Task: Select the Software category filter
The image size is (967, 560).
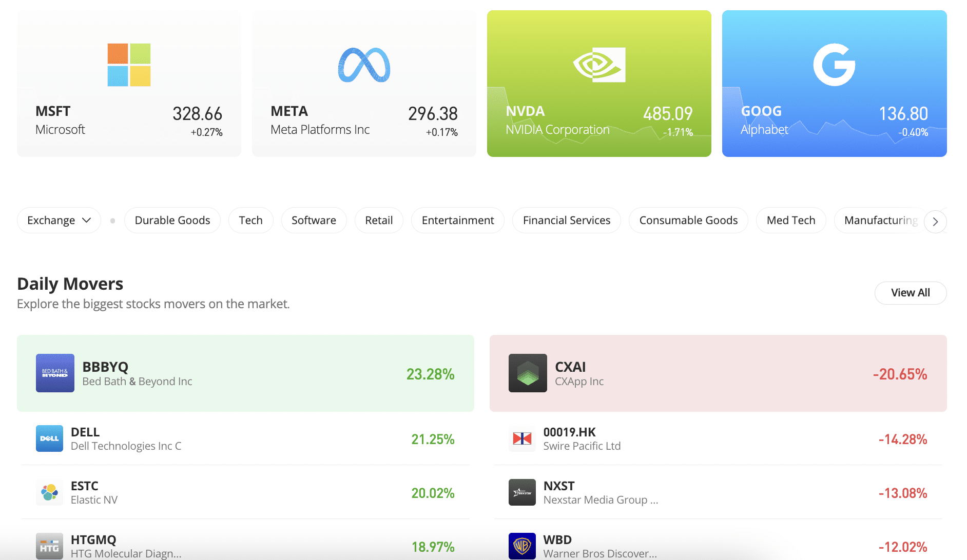Action: [314, 221]
